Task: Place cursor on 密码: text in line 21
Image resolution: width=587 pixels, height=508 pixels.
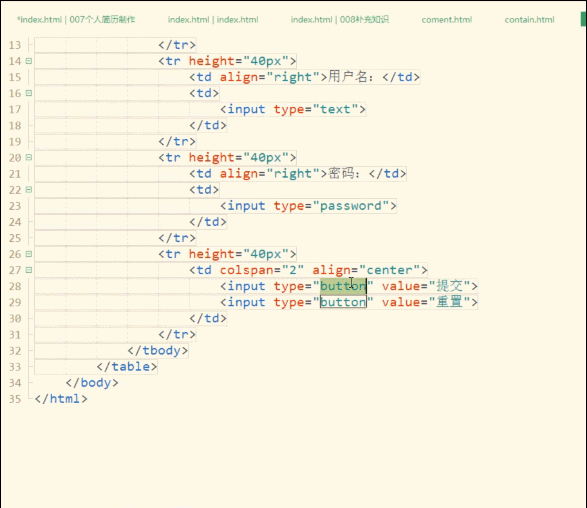Action: tap(344, 173)
